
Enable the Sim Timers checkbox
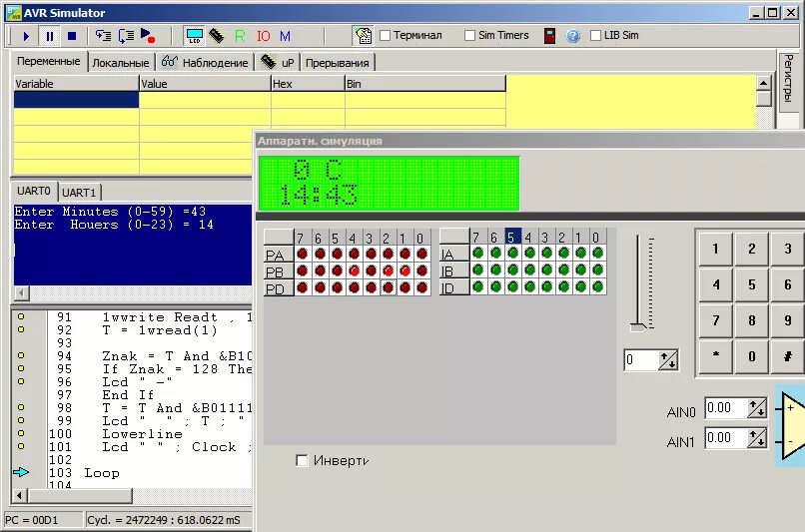click(469, 35)
